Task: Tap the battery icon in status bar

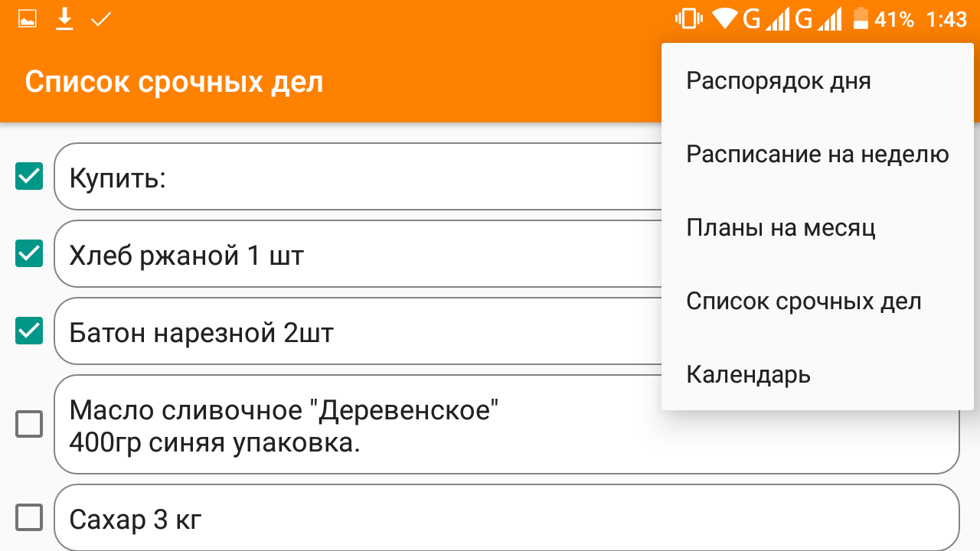Action: tap(861, 19)
